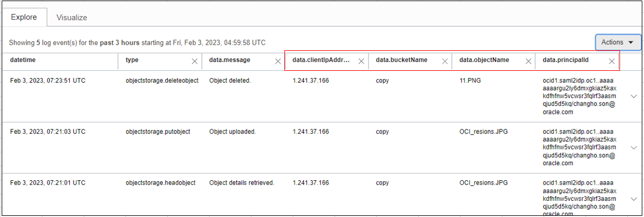The image size is (644, 217).
Task: Remove the data.bucketName column
Action: [445, 61]
